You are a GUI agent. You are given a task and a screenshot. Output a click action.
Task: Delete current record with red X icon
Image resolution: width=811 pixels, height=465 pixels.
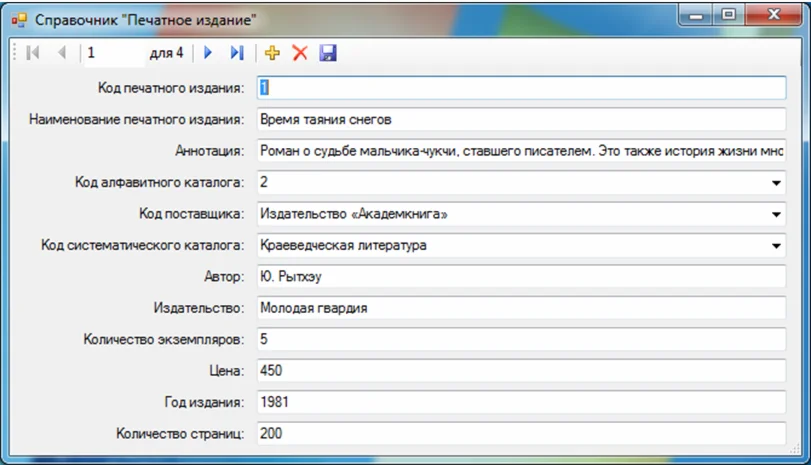(299, 53)
